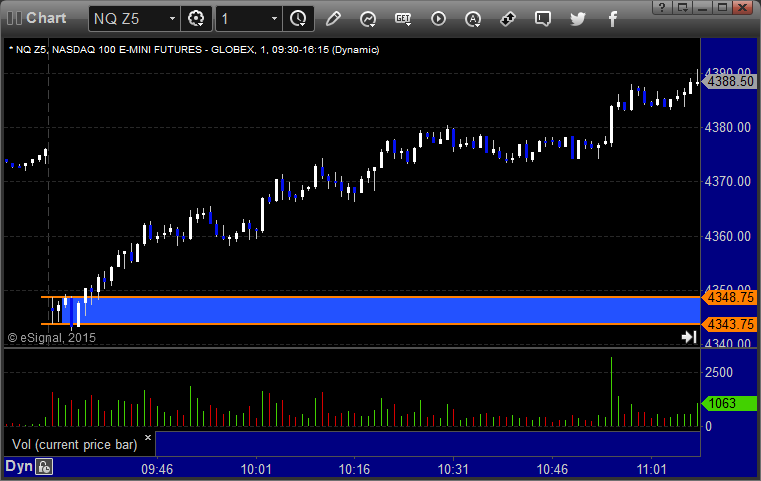Image resolution: width=761 pixels, height=481 pixels.
Task: Click the Dyn label
Action: [19, 466]
